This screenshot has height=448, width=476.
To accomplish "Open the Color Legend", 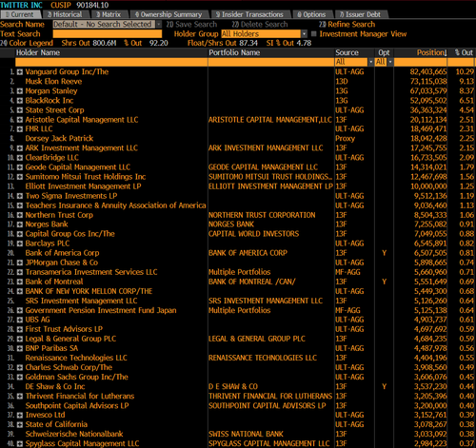I will click(x=27, y=43).
